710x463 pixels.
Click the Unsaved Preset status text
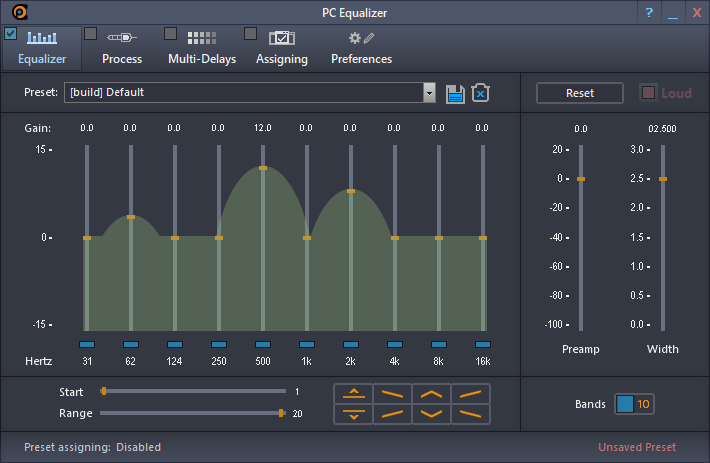[637, 447]
